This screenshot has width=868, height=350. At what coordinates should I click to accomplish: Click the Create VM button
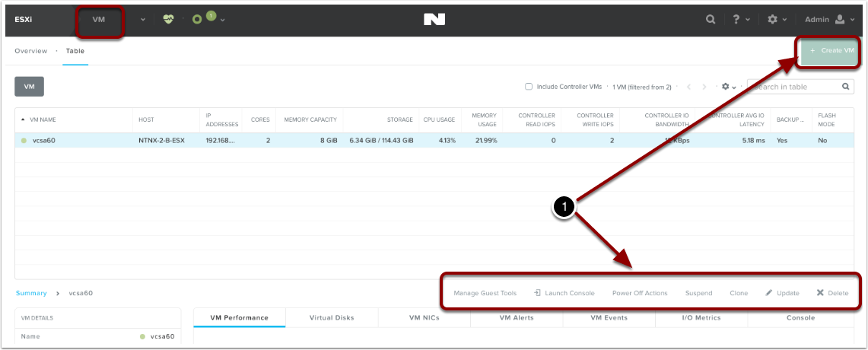[831, 50]
